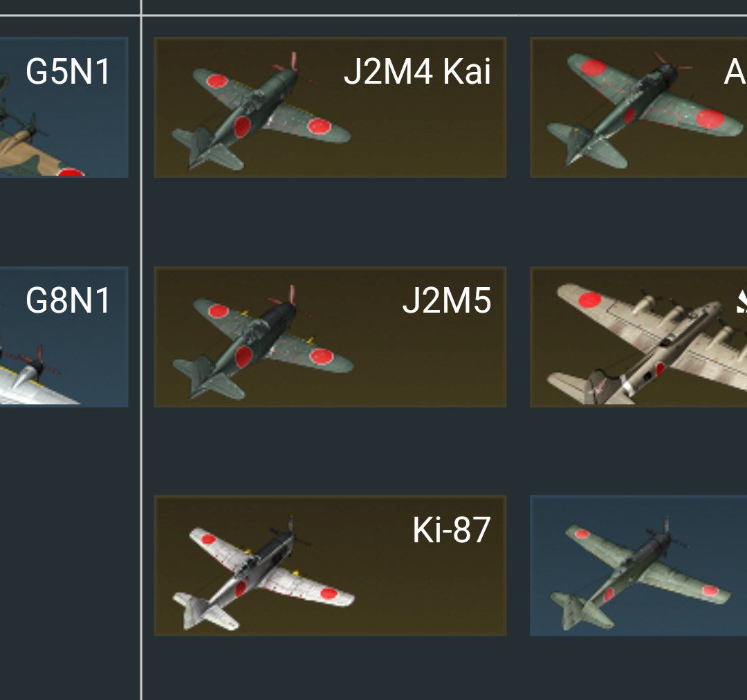The height and width of the screenshot is (700, 747).
Task: Click the J2M5 fighter plane image
Action: 263,342
